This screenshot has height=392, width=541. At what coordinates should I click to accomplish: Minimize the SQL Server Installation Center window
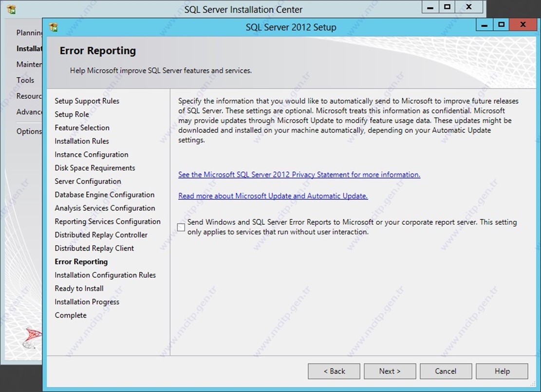[430, 7]
